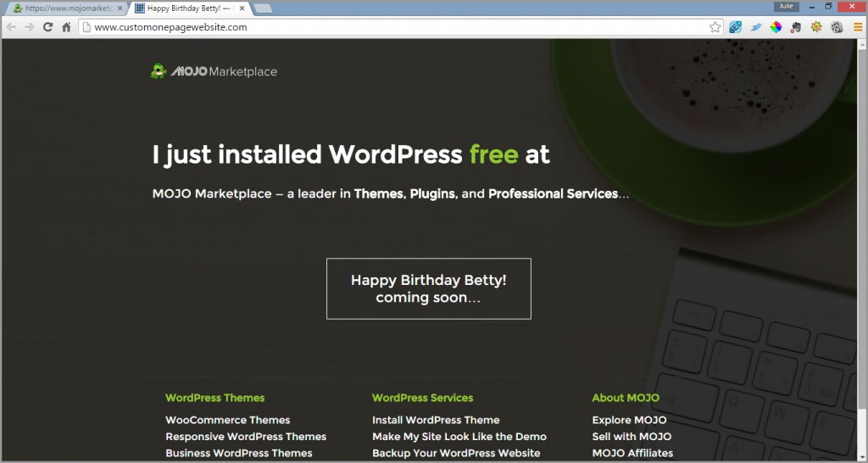Open the About MOJO heading link
The width and height of the screenshot is (868, 463).
(x=626, y=398)
